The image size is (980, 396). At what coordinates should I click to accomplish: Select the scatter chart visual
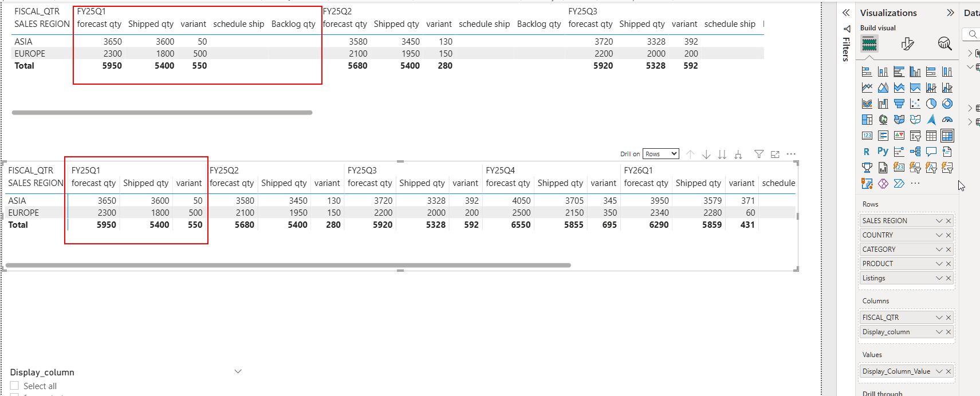(x=915, y=104)
